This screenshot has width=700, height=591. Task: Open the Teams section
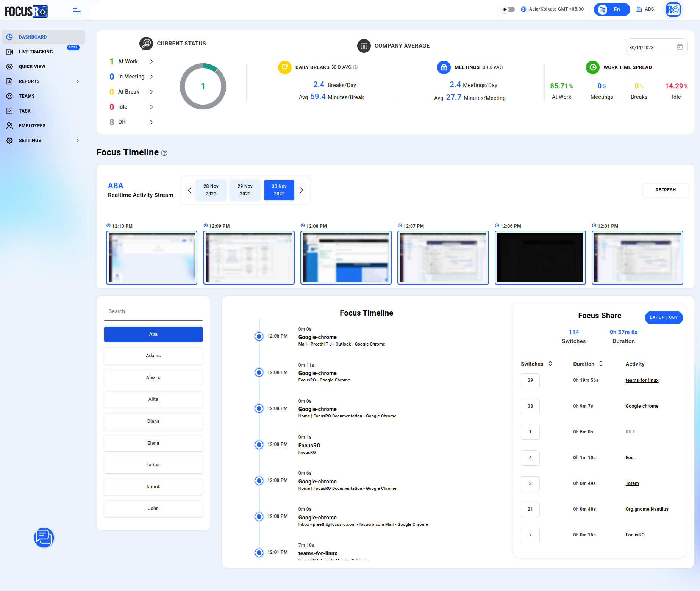[x=27, y=96]
